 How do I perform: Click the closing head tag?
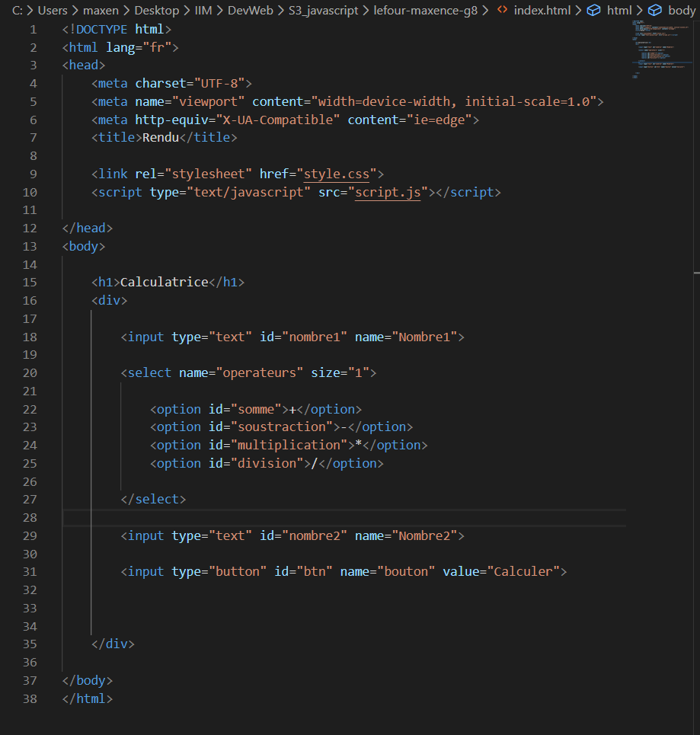pos(87,228)
